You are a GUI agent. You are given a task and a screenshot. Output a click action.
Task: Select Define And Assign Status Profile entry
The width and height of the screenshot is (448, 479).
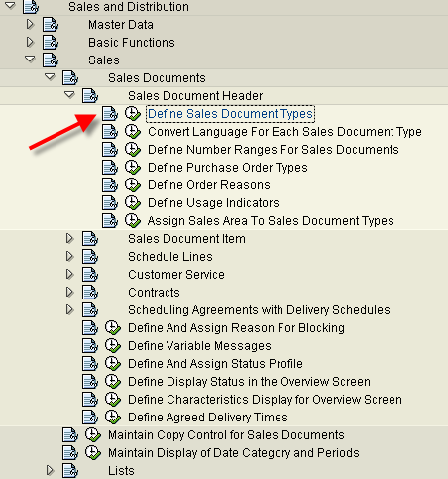[x=215, y=364]
